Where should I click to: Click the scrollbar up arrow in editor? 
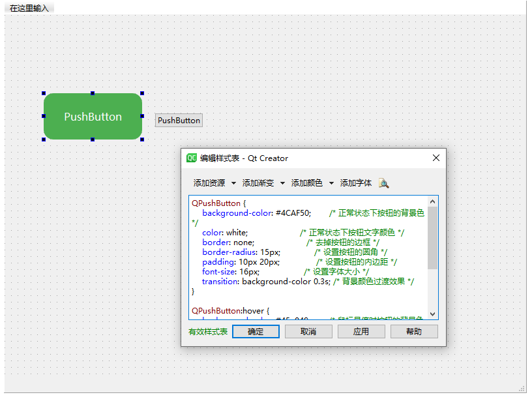tap(432, 201)
